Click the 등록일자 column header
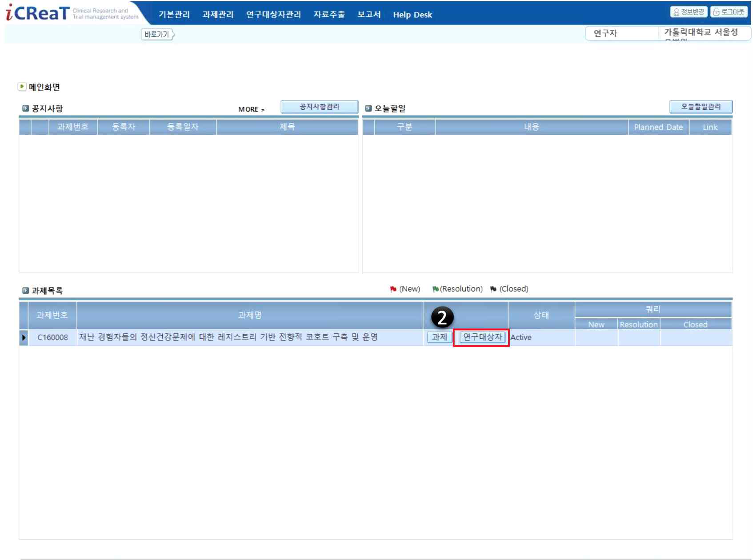 [183, 127]
